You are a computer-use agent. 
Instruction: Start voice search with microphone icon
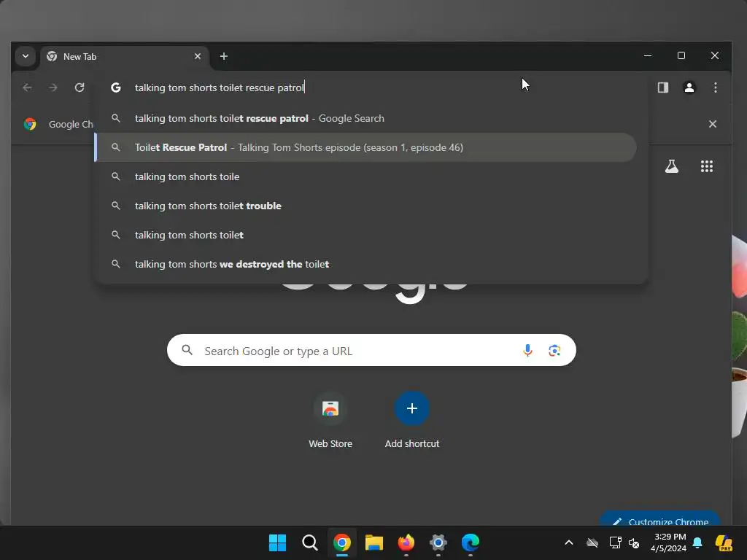coord(527,351)
